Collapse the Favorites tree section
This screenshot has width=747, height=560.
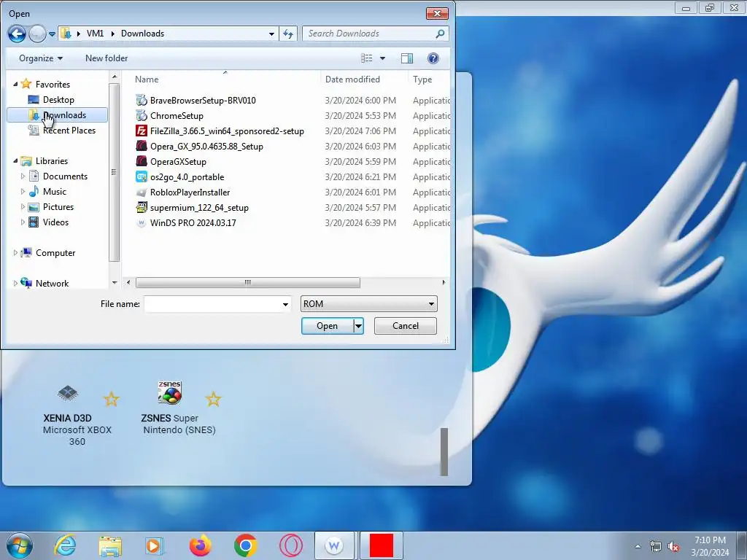[15, 85]
